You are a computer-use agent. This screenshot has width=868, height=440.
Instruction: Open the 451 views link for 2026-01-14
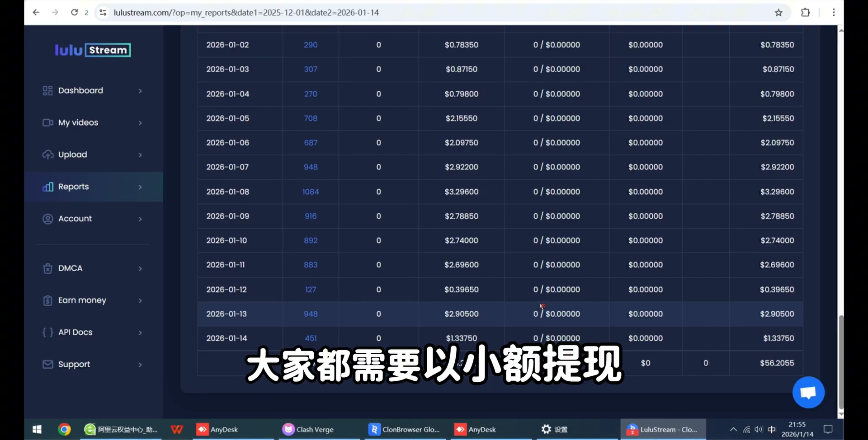(x=311, y=338)
